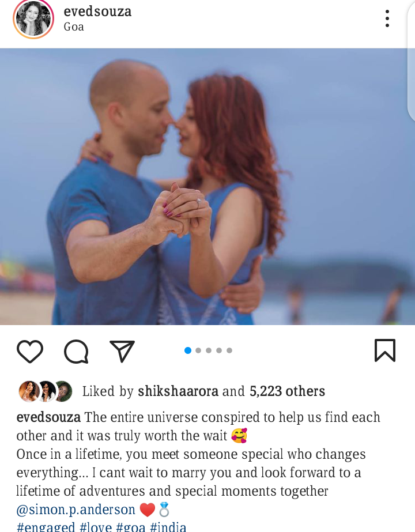
Task: View evedsouza story via profile picture
Action: (33, 19)
